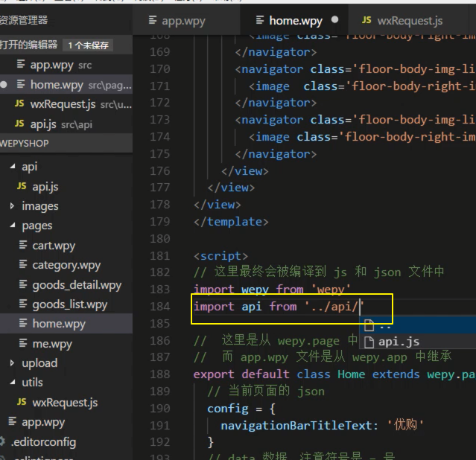Click JS icon of api.js under api folder
Screen dimensions: 476x460
pyautogui.click(x=22, y=186)
